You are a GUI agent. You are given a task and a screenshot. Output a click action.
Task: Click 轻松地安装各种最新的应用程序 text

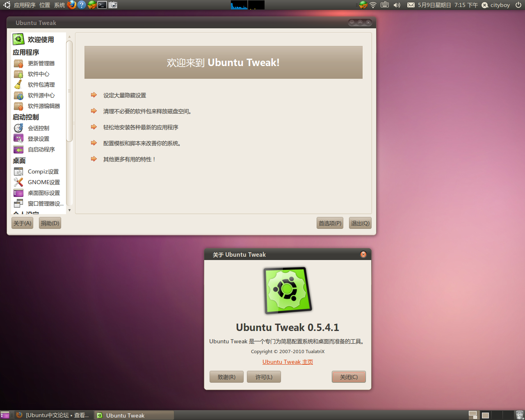click(x=141, y=127)
